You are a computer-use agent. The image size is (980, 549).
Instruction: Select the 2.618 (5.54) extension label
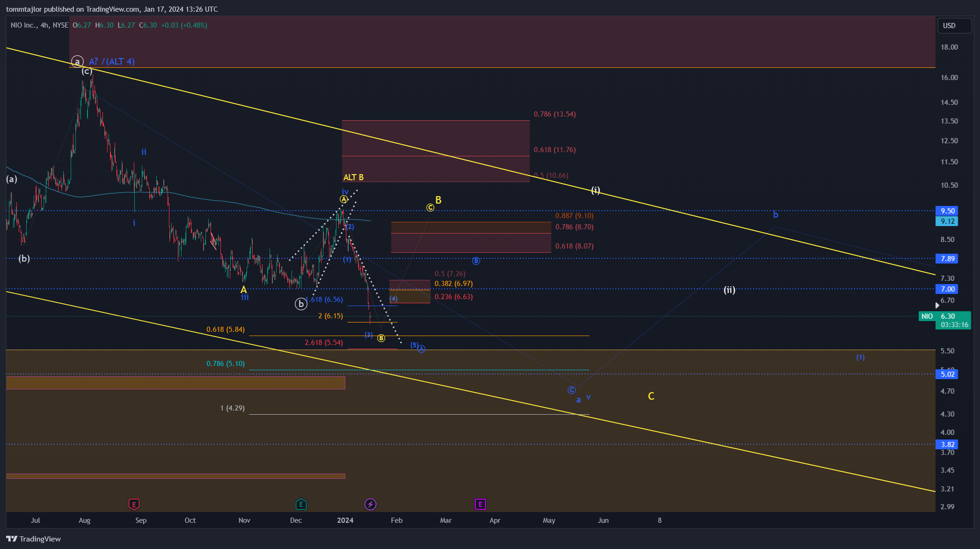(324, 343)
